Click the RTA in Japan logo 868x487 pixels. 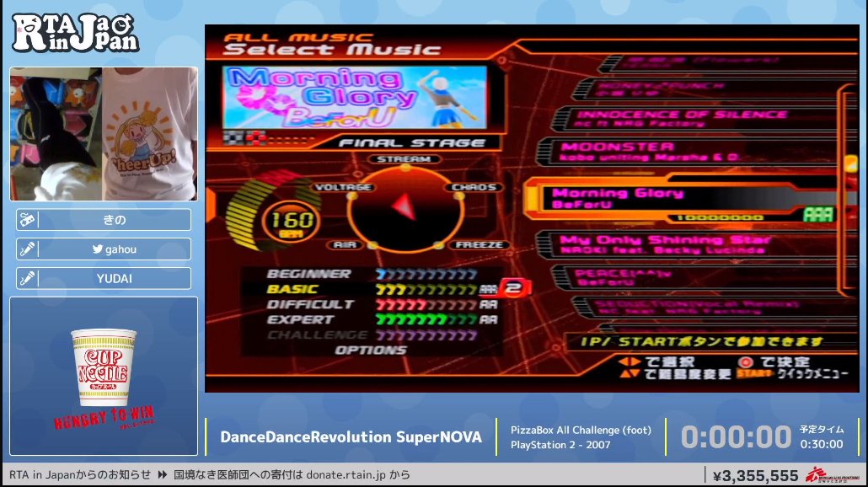(75, 33)
